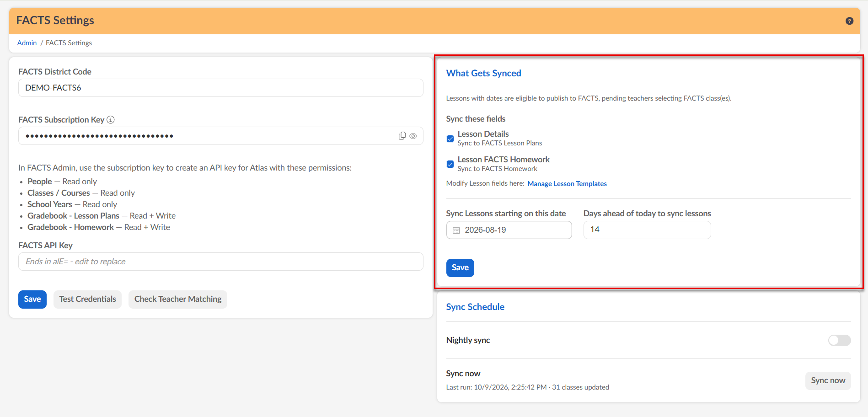Click the School Years permission line
Screen dimensions: 868x417
[72, 204]
